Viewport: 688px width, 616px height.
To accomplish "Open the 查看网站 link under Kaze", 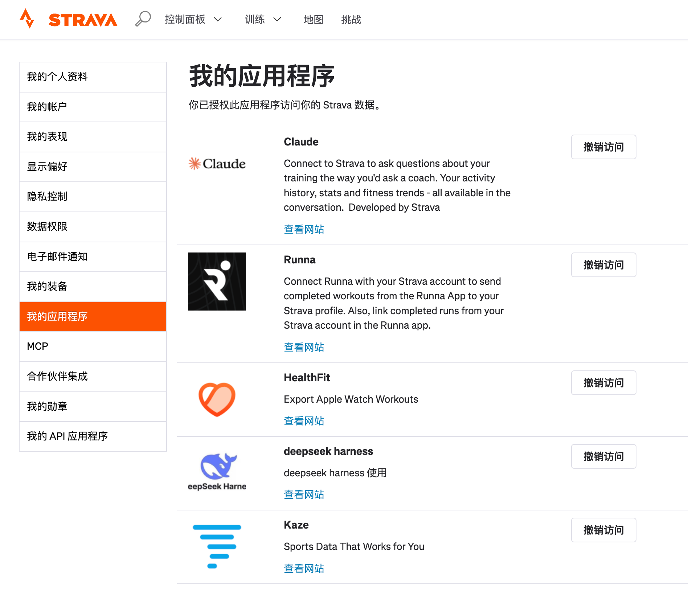I will pos(304,568).
